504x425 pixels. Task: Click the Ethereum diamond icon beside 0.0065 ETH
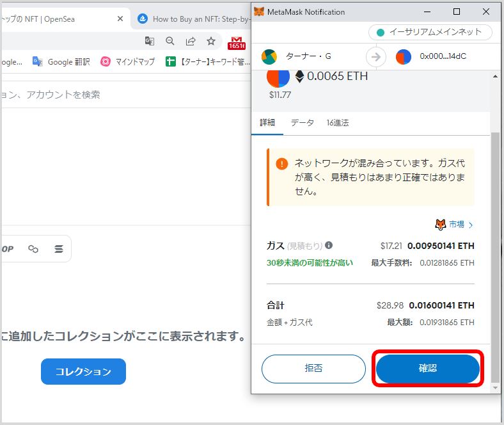point(299,76)
